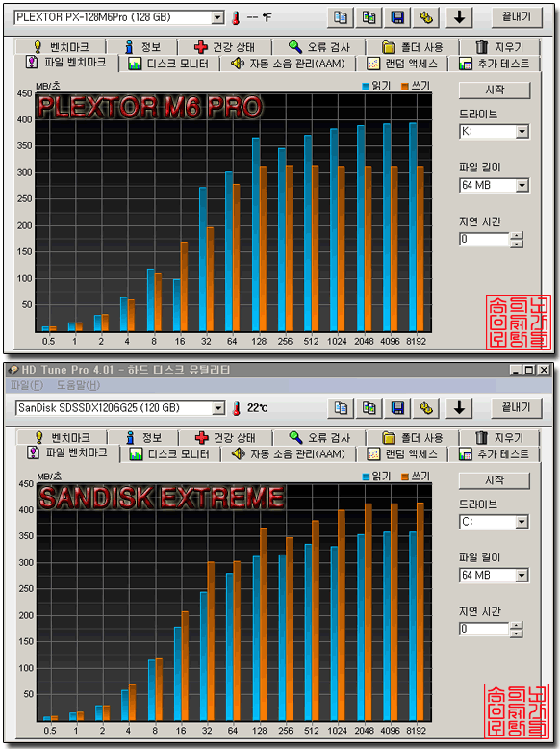
Task: Click orange 쓰기 legend swatch in SanDisk chart
Action: (x=405, y=477)
